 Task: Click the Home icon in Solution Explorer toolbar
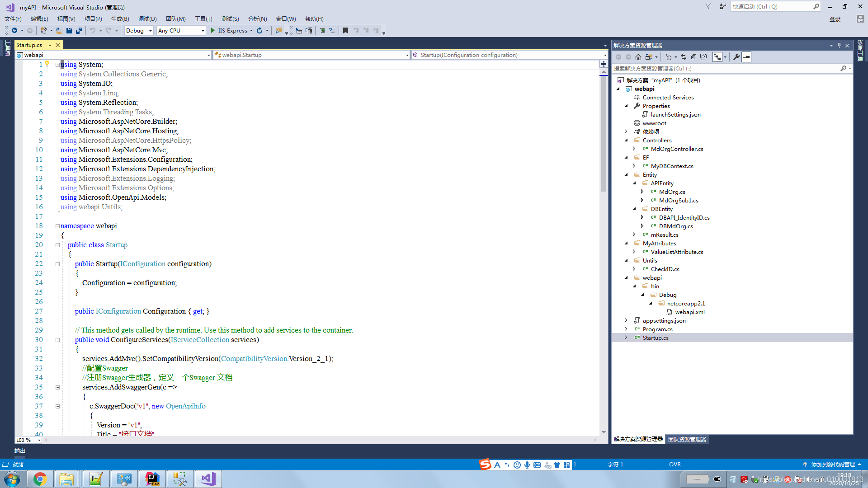click(x=638, y=57)
